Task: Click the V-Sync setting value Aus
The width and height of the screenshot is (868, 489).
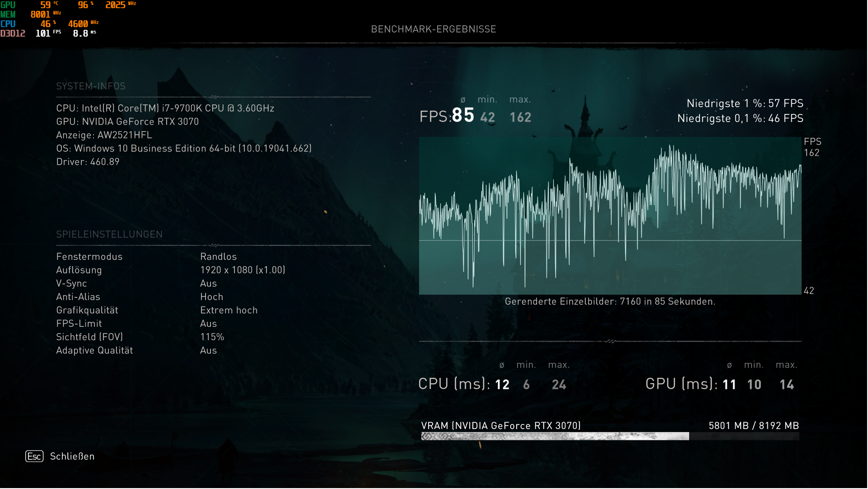Action: (x=209, y=284)
